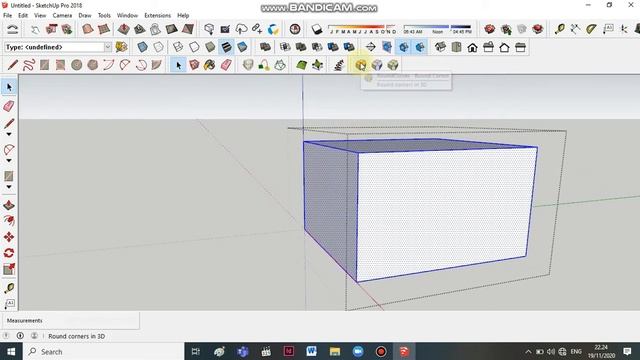Select the Axes tool in top toolbar
The height and width of the screenshot is (360, 640).
click(x=624, y=29)
